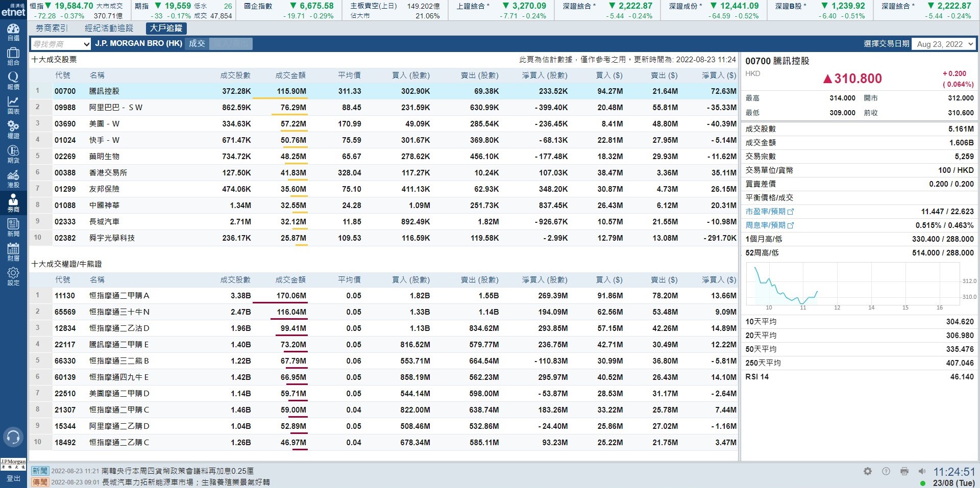The width and height of the screenshot is (980, 488).
Task: Open the 財曆 calendar icon
Action: click(13, 252)
